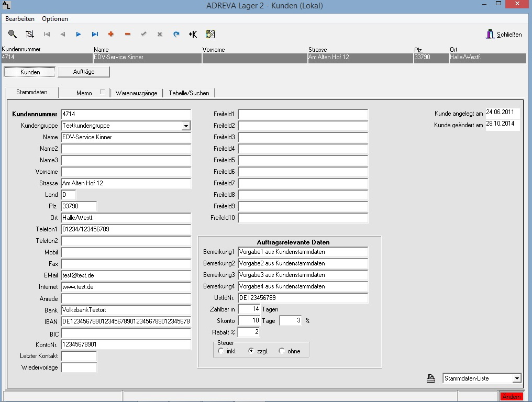Open the Aufträge section
The width and height of the screenshot is (532, 402).
pyautogui.click(x=84, y=72)
